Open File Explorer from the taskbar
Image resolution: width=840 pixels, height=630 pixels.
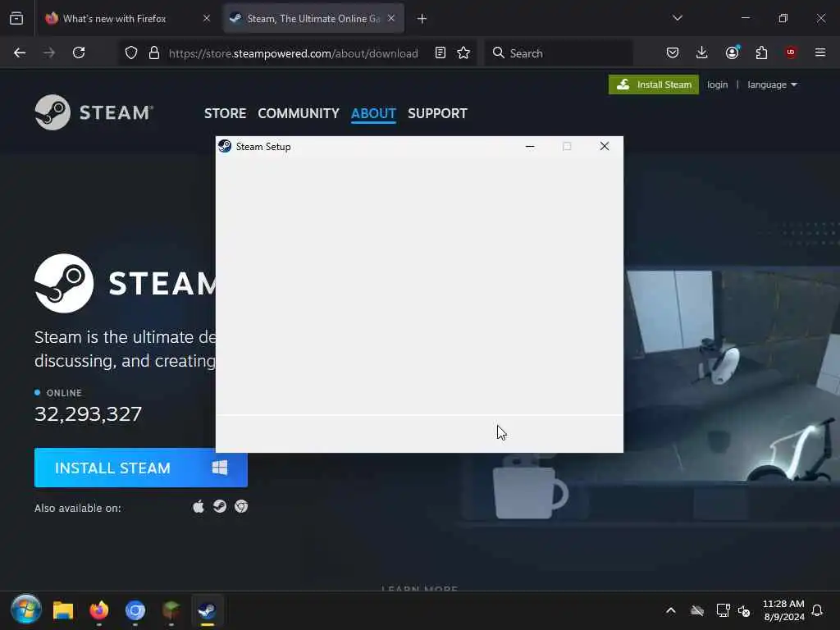(62, 610)
